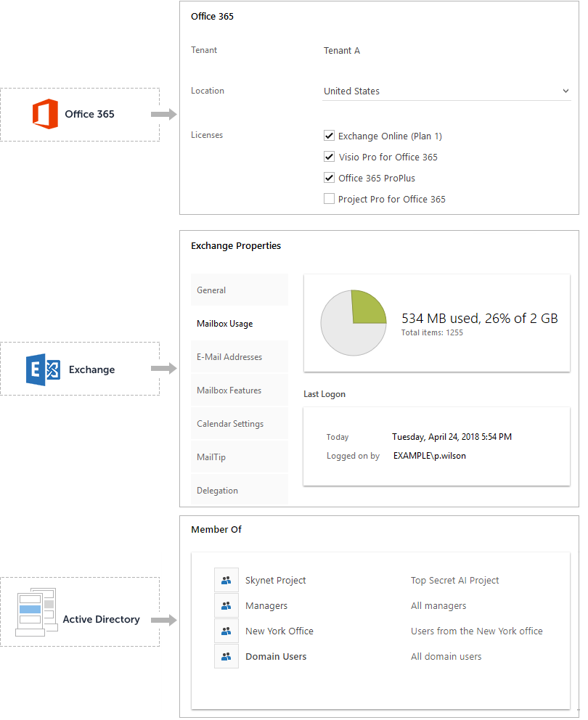Click the New York Office group icon
This screenshot has width=588, height=720.
(226, 631)
